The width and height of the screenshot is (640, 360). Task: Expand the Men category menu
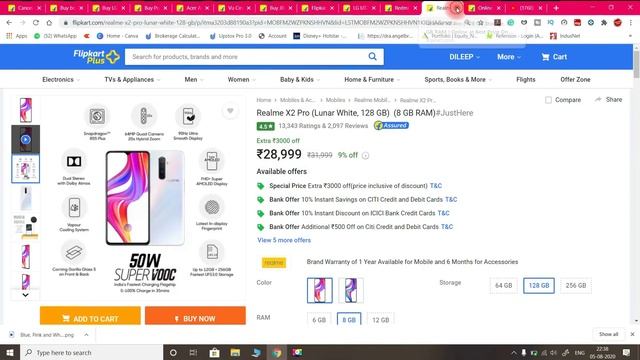(x=194, y=80)
